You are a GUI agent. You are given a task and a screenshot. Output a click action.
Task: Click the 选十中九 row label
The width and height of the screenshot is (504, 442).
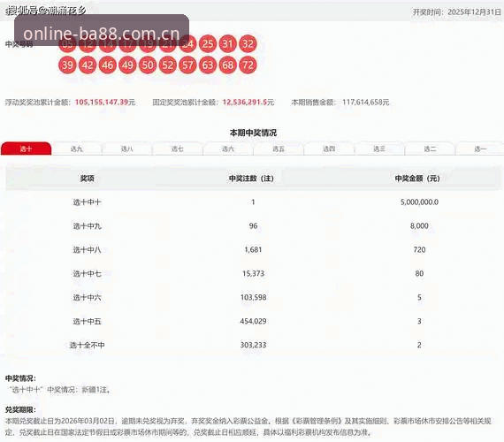point(88,226)
